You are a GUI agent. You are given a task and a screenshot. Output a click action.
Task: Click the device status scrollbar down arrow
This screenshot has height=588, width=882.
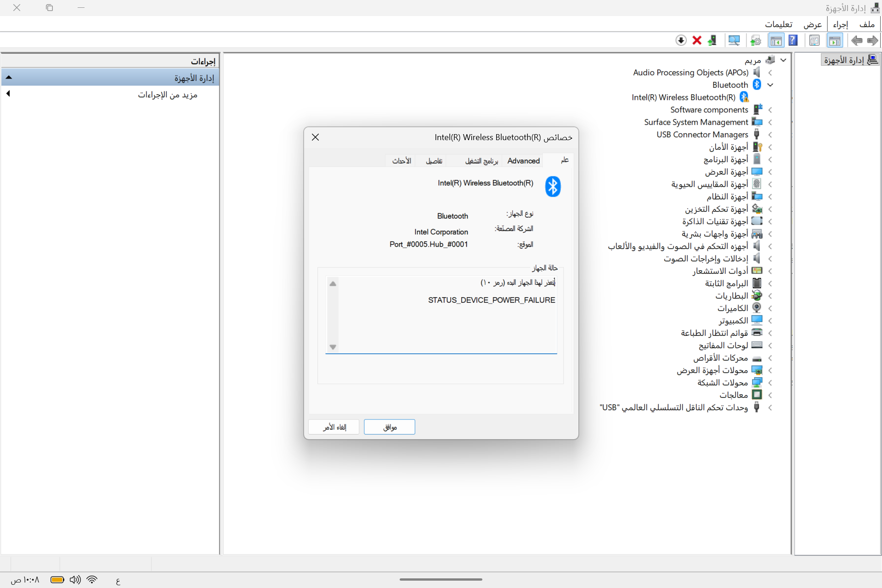pos(333,347)
